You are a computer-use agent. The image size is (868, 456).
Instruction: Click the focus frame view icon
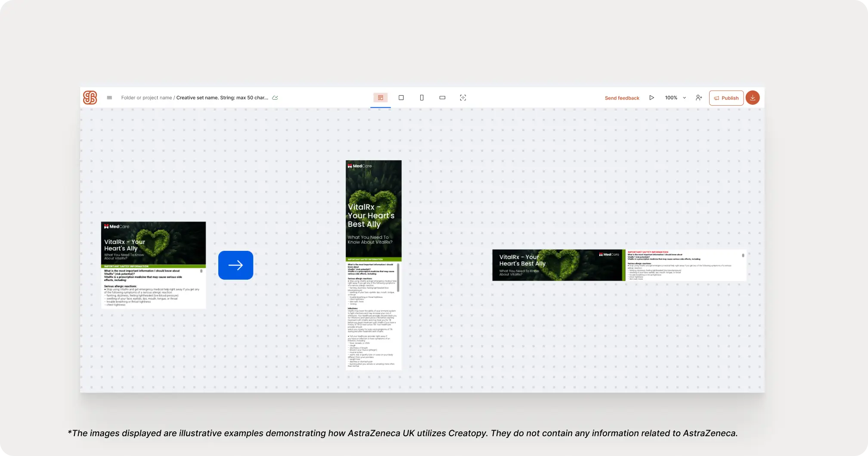point(463,98)
